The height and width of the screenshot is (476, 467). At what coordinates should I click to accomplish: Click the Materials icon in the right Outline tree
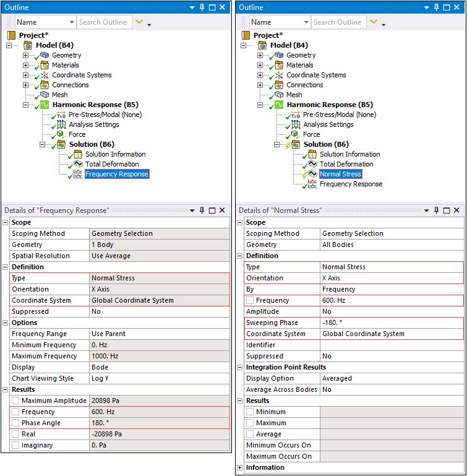click(279, 65)
